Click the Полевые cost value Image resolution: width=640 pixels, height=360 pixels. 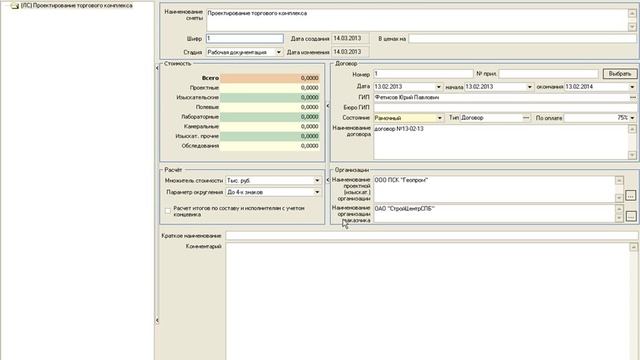click(270, 107)
